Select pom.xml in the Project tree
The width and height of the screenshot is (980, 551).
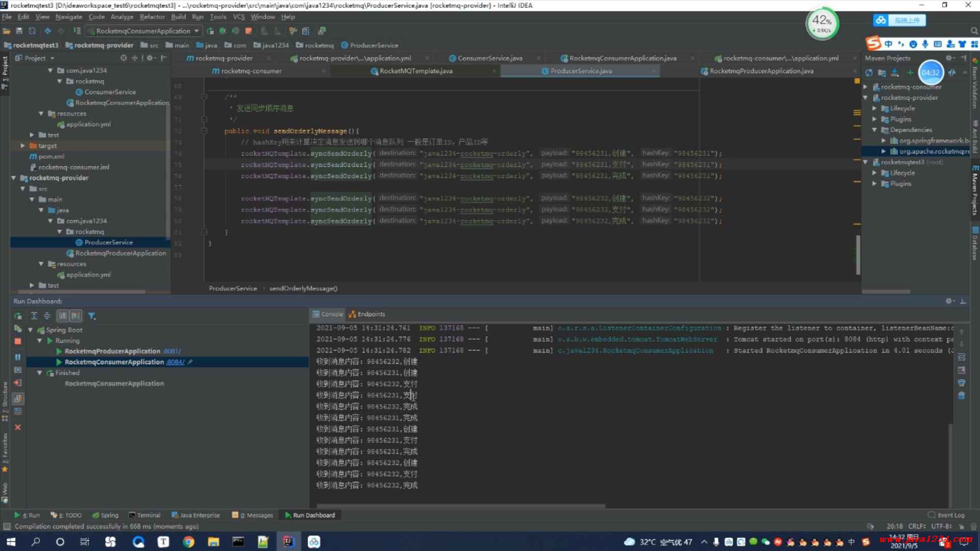coord(51,157)
